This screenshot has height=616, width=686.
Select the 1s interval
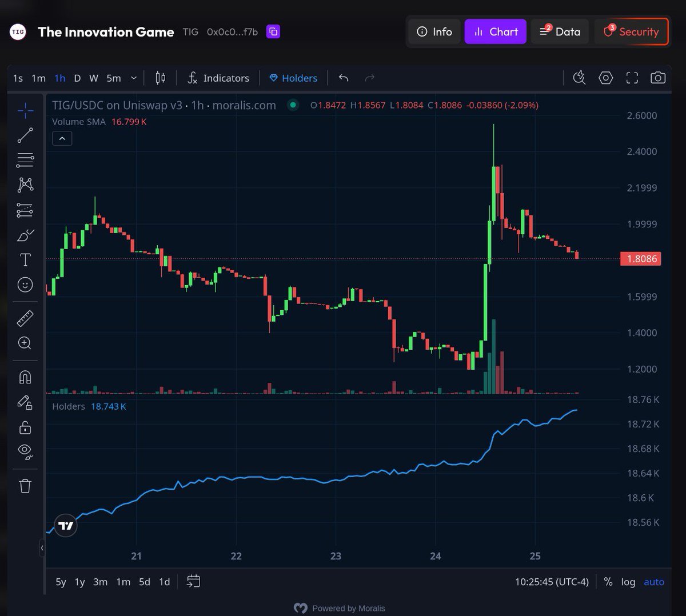(x=18, y=78)
